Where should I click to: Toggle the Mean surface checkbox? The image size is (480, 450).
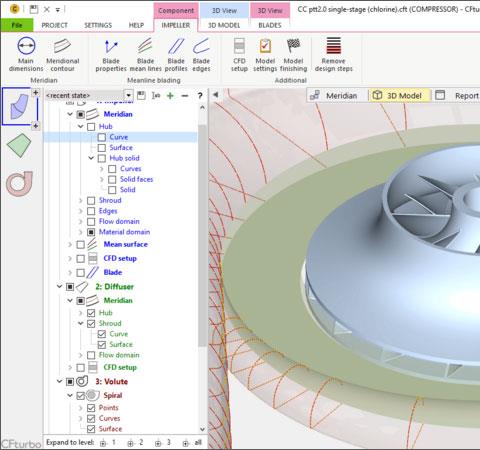[x=80, y=244]
